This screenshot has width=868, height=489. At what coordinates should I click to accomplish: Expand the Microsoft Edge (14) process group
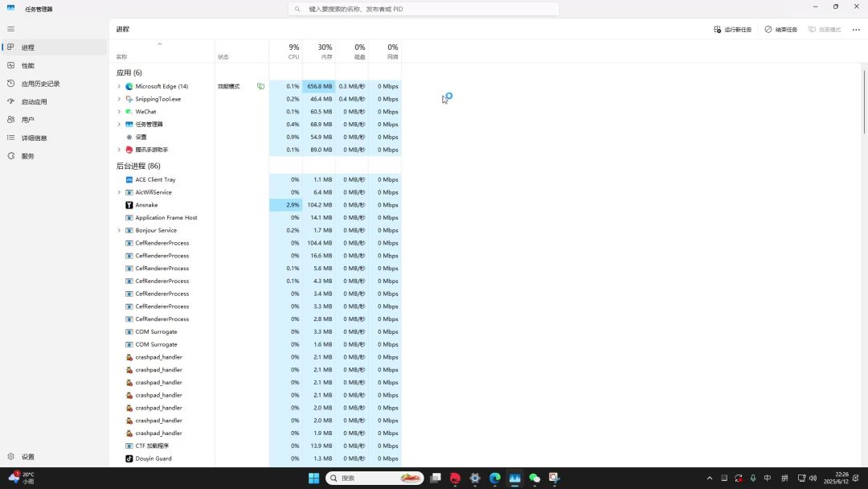click(x=119, y=86)
